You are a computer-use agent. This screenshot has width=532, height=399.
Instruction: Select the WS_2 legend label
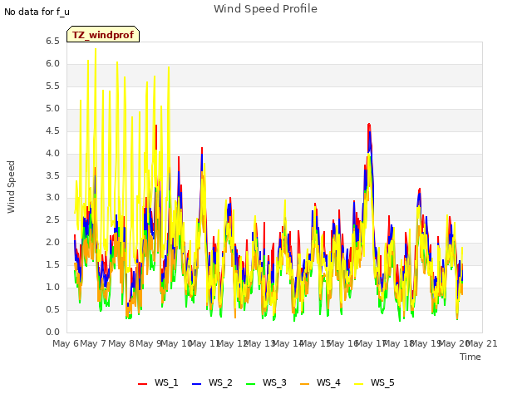pyautogui.click(x=220, y=382)
